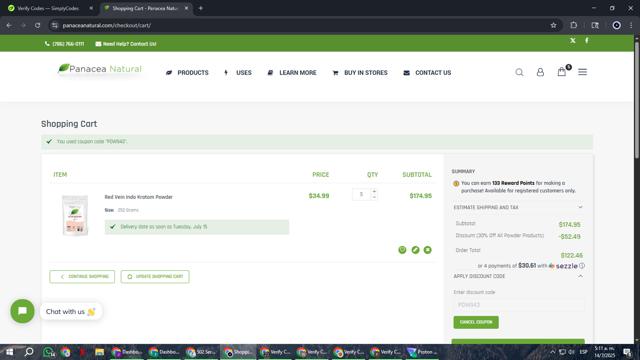Visit the X (Twitter) social icon

[x=573, y=40]
